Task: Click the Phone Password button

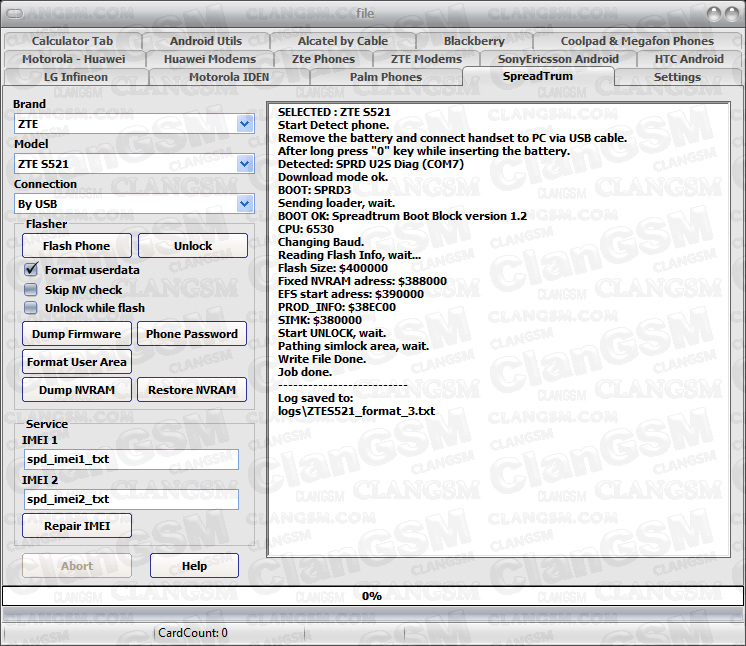Action: click(192, 334)
